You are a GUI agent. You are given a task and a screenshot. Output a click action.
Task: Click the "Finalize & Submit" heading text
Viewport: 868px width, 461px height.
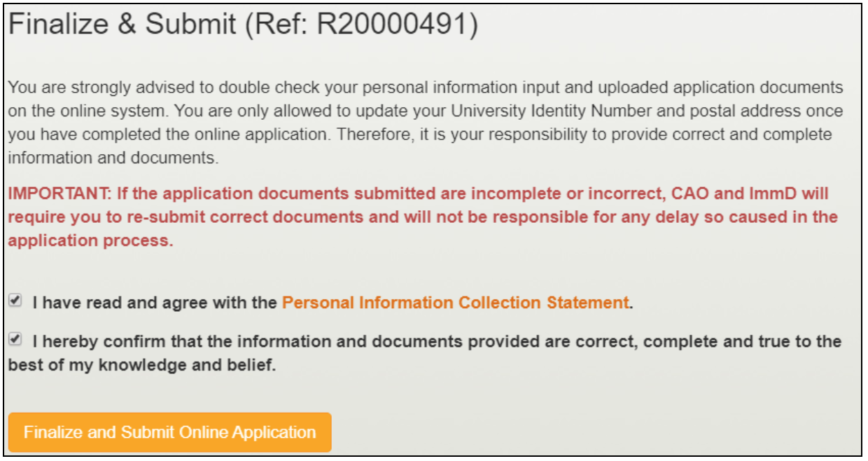(x=122, y=25)
